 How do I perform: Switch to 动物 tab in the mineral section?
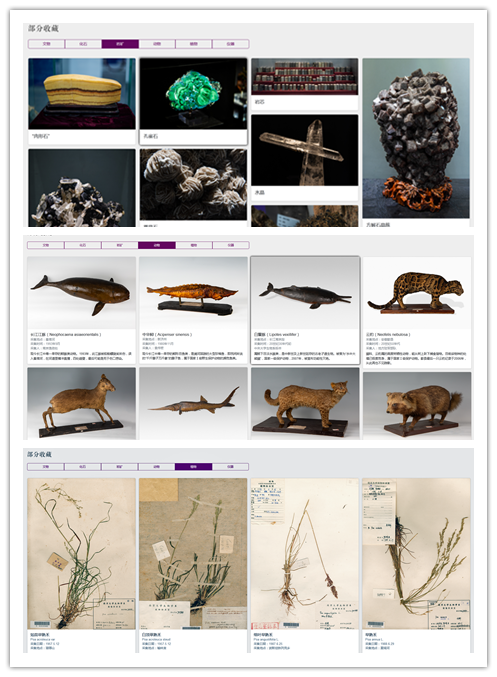tap(157, 44)
